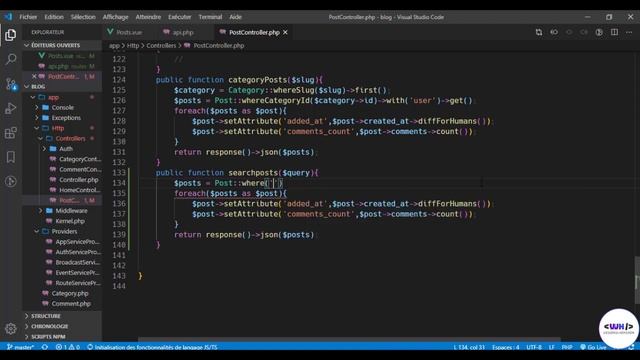Open the Aide menu

[x=236, y=17]
